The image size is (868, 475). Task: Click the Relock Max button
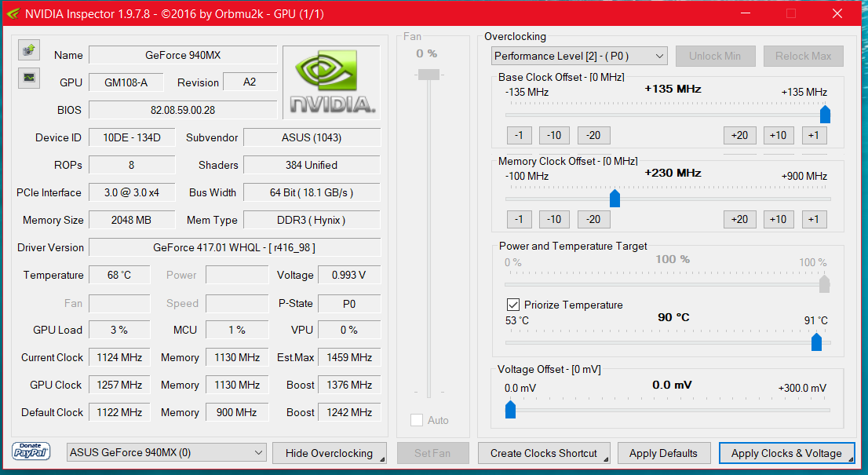(x=803, y=56)
